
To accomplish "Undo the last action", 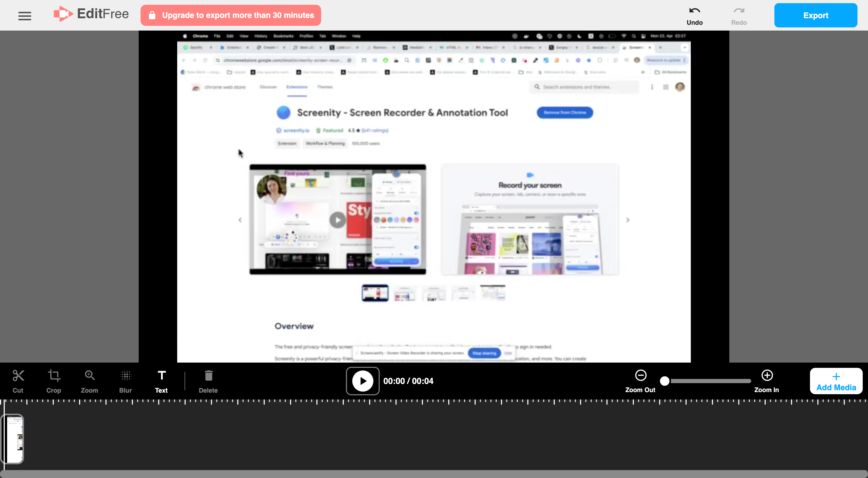I will (x=695, y=16).
